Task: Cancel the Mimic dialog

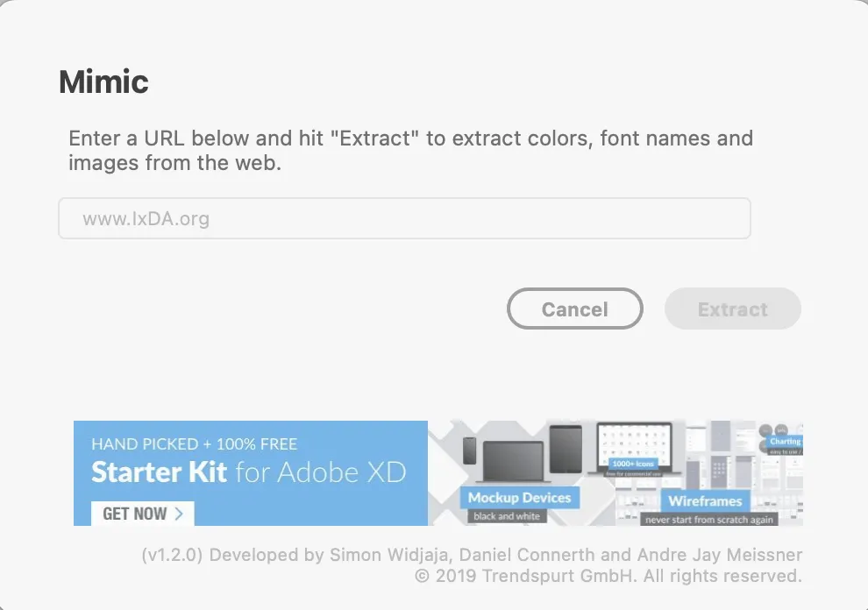Action: coord(574,309)
